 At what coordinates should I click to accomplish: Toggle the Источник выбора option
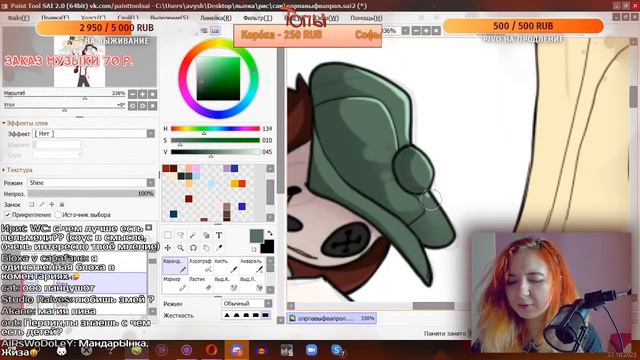[58, 215]
